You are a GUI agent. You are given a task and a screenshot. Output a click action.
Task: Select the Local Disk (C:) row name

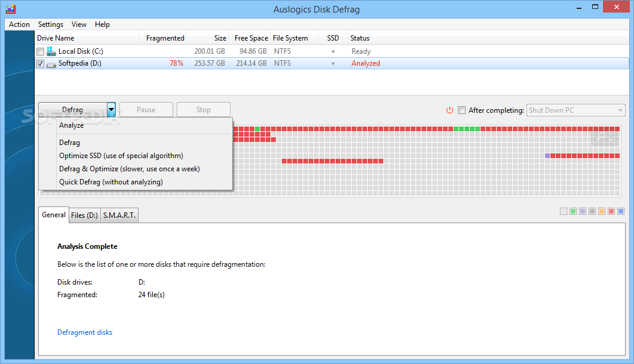81,51
